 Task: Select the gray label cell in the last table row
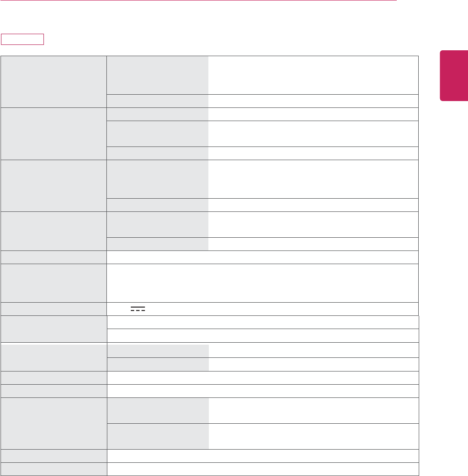click(x=54, y=469)
